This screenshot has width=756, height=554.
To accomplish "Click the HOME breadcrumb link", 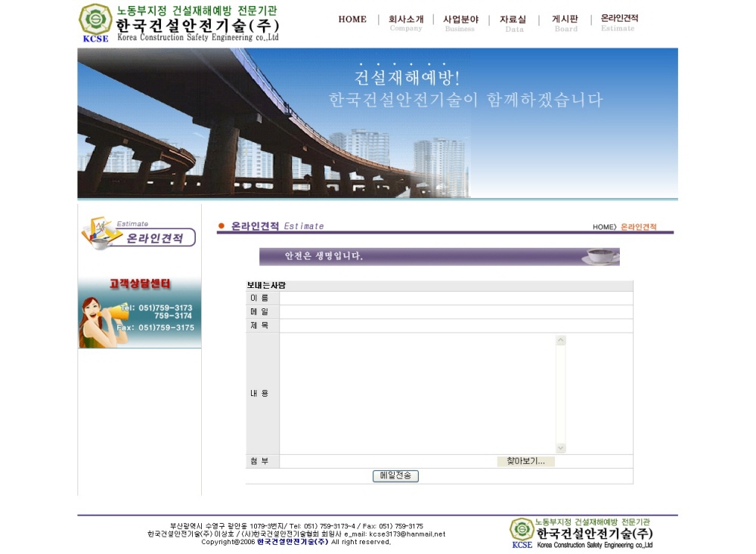I will click(x=603, y=227).
